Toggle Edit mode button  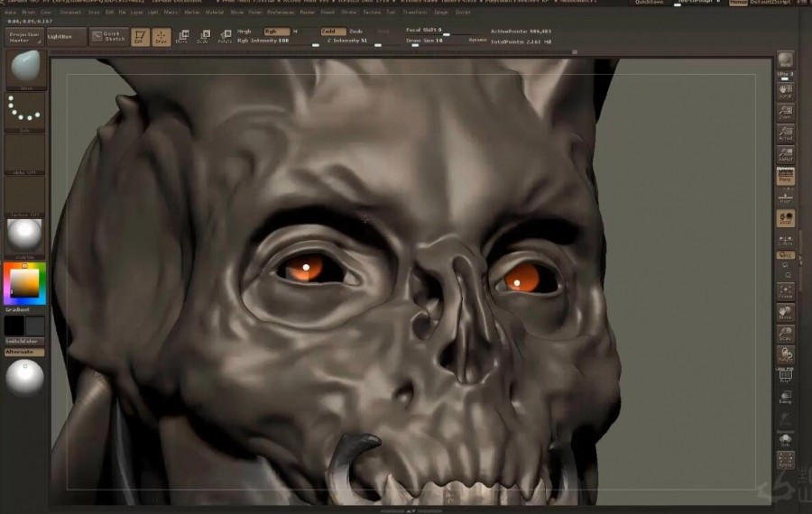click(x=140, y=37)
